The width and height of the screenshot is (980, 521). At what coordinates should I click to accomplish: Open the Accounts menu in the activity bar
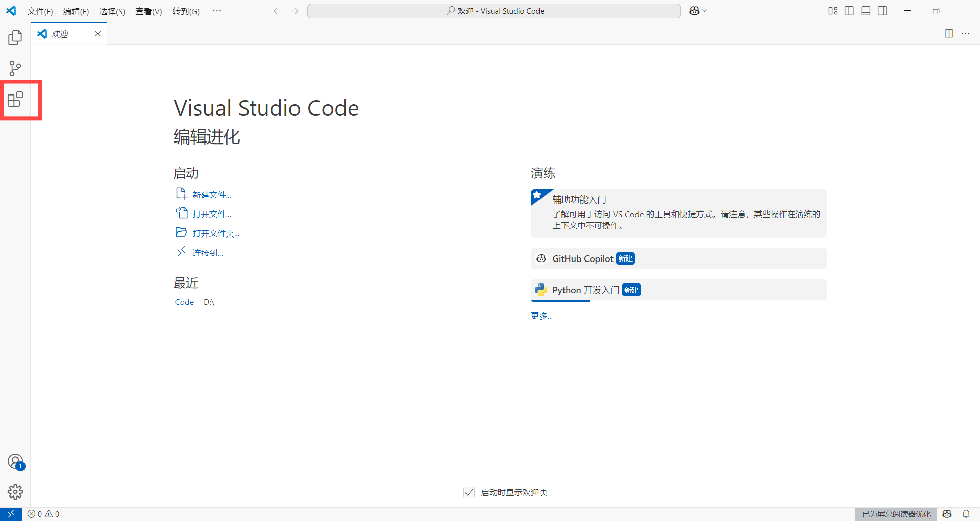coord(15,461)
